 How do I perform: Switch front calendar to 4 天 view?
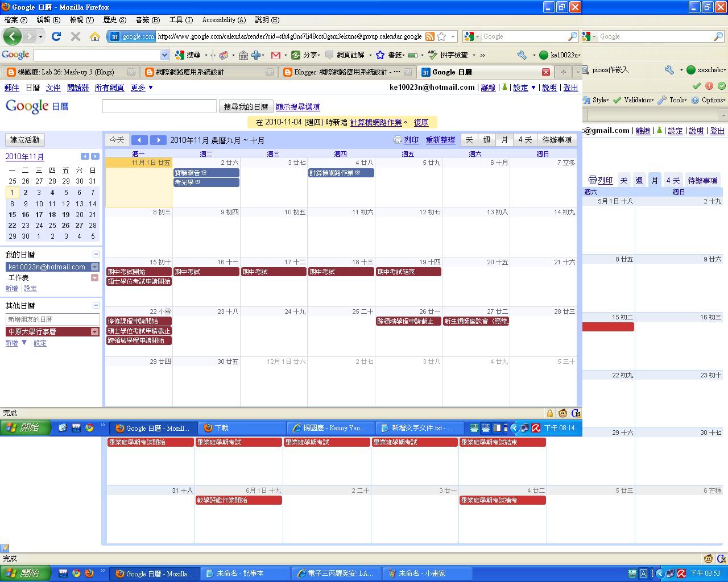pos(525,140)
